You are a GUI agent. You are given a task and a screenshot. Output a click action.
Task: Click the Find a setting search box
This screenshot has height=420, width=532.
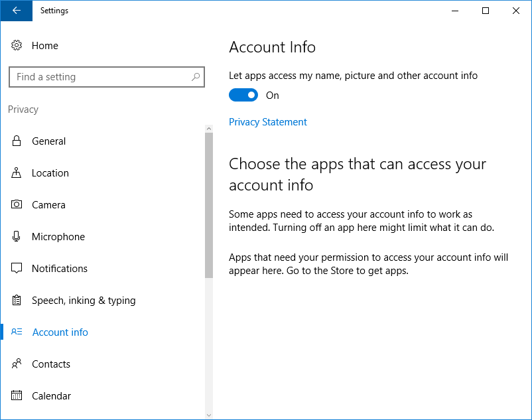(100, 77)
